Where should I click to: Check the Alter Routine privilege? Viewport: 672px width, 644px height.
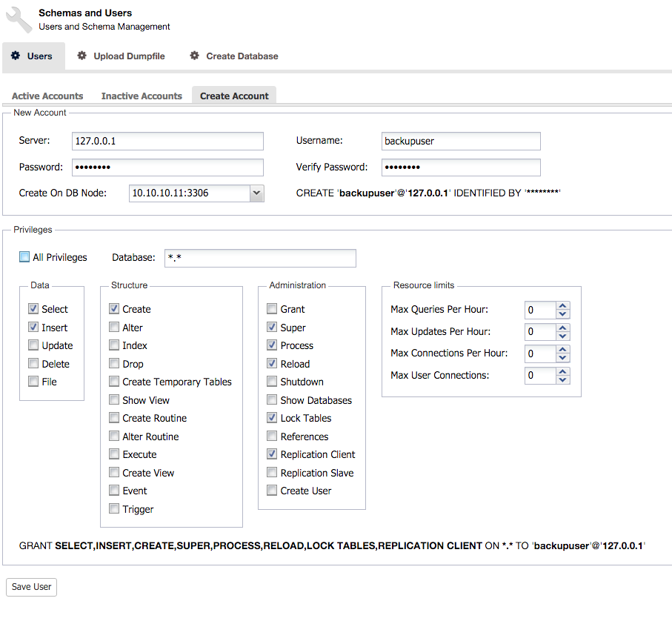(113, 436)
